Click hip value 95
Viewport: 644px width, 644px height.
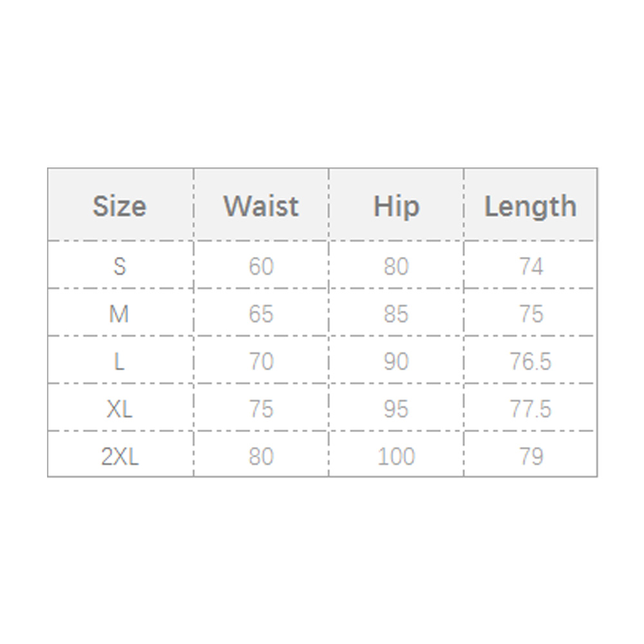coord(396,409)
